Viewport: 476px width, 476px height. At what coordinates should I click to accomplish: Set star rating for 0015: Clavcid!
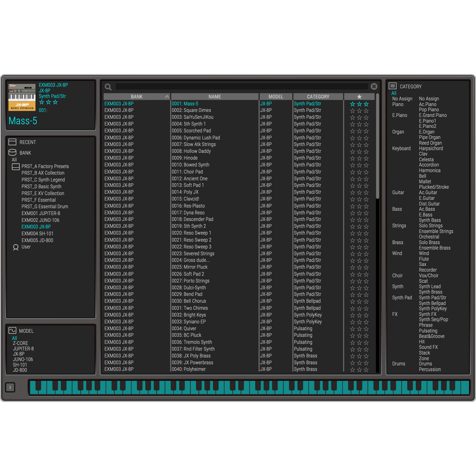point(359,199)
